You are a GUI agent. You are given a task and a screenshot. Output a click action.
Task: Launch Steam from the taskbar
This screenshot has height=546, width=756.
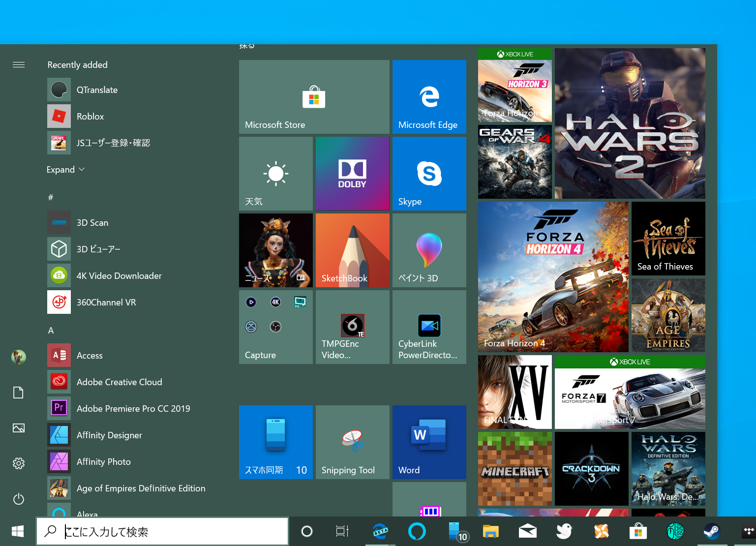[x=712, y=531]
